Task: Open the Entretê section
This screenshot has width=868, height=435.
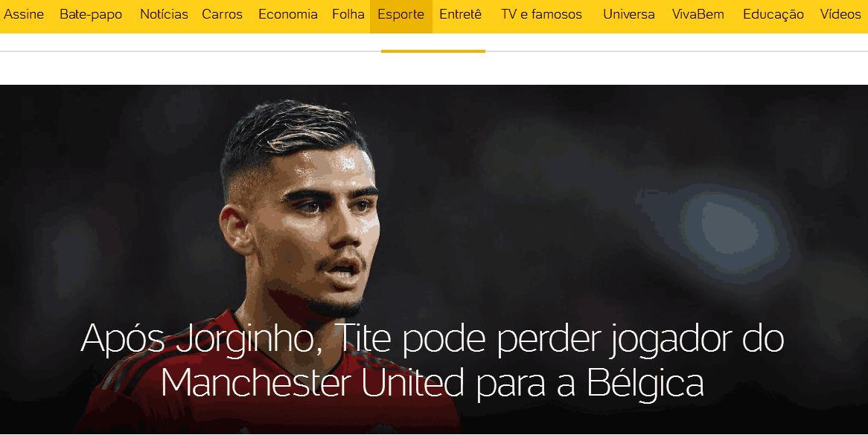Action: (x=461, y=14)
